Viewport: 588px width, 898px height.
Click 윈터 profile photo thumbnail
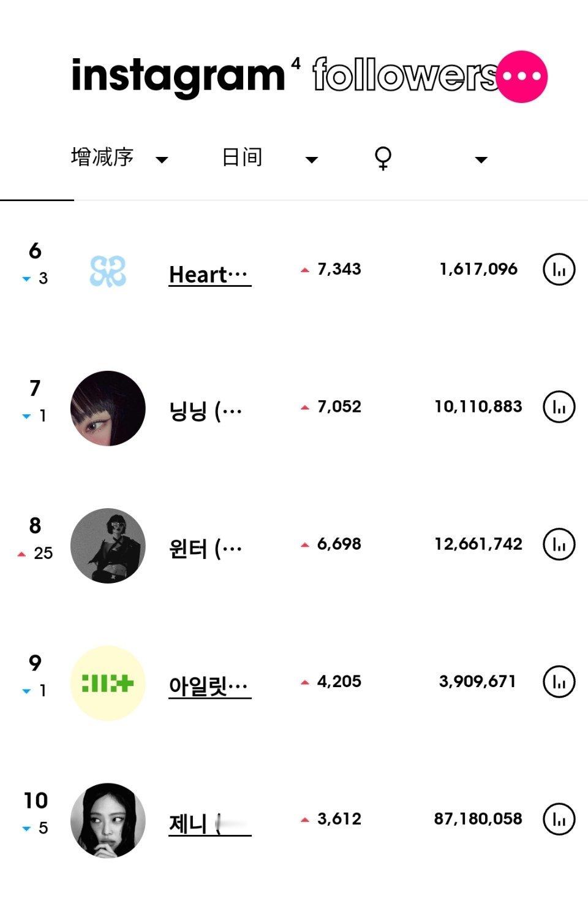[x=108, y=546]
